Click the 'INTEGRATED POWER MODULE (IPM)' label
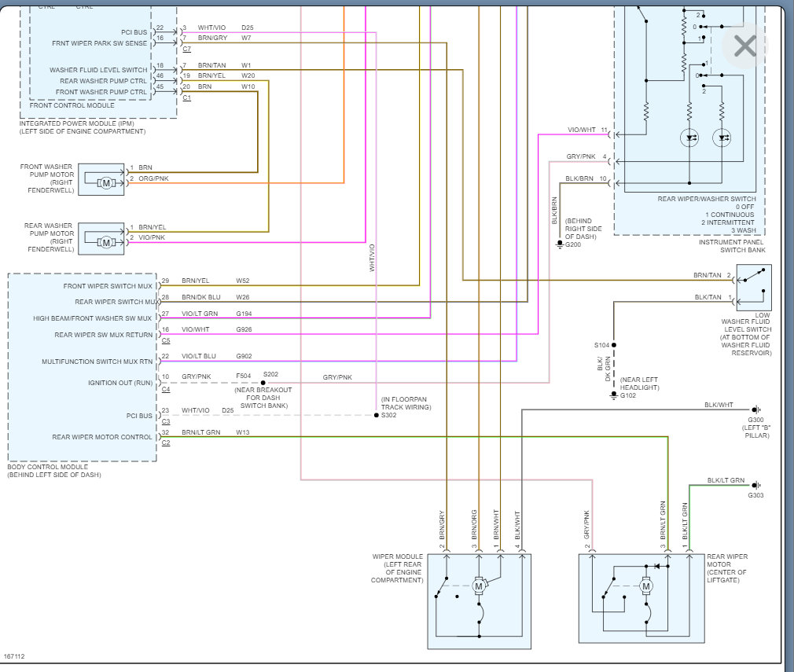The image size is (794, 672). 76,123
